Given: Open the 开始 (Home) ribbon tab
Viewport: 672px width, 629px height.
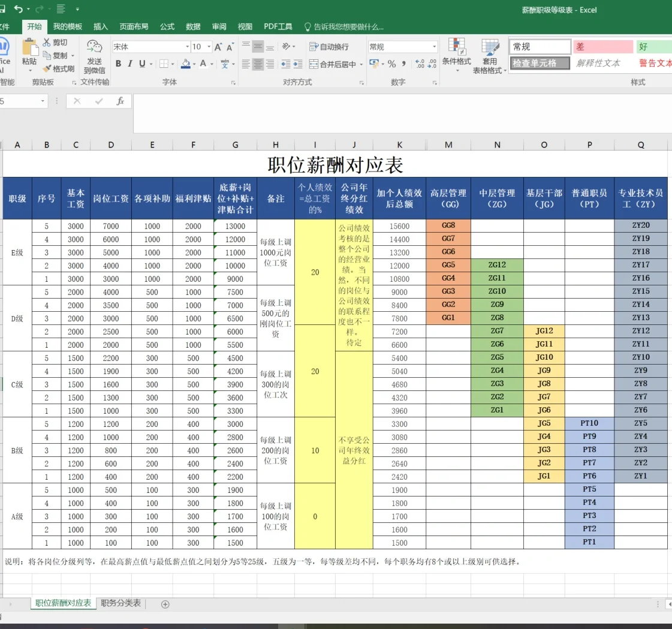Looking at the screenshot, I should (34, 26).
